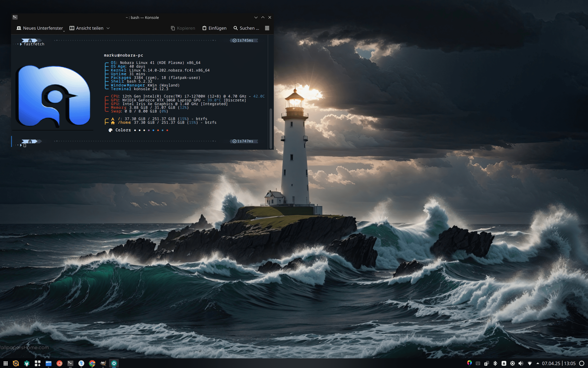Click the circle show desktop button
Viewport: 588px width, 368px height.
pyautogui.click(x=582, y=363)
